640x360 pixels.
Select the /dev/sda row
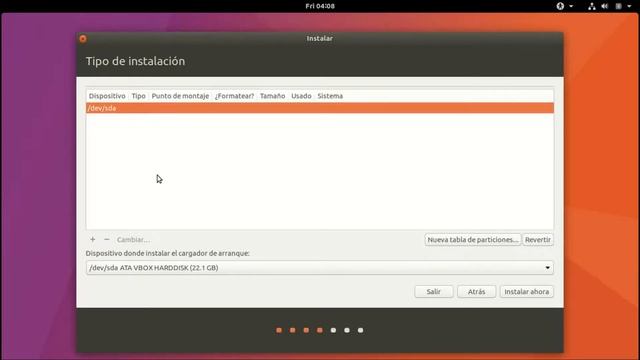tap(320, 108)
